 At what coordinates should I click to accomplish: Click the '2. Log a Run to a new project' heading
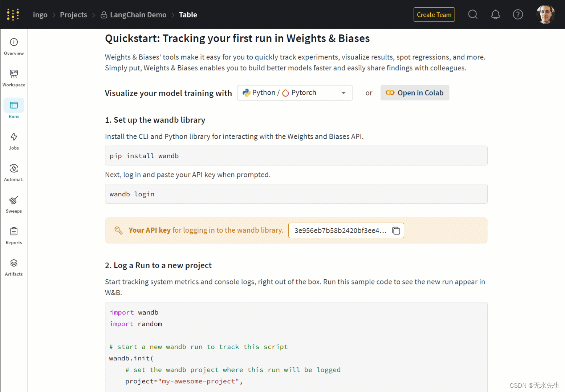tap(158, 265)
